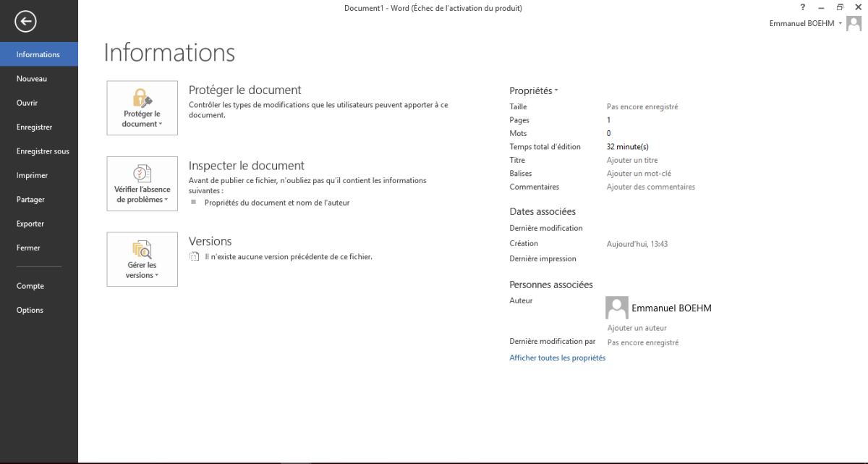Open the Gérer les versions dropdown
Viewport: 868px width, 464px height.
pyautogui.click(x=142, y=259)
